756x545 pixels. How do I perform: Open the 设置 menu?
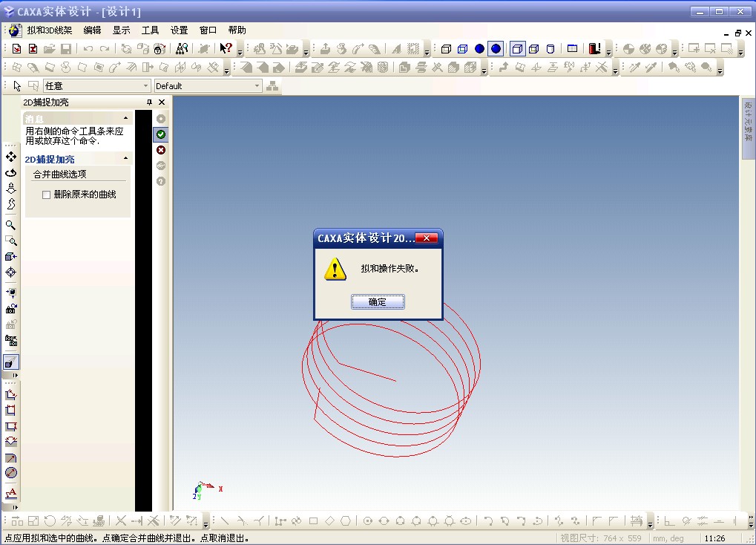pos(179,30)
